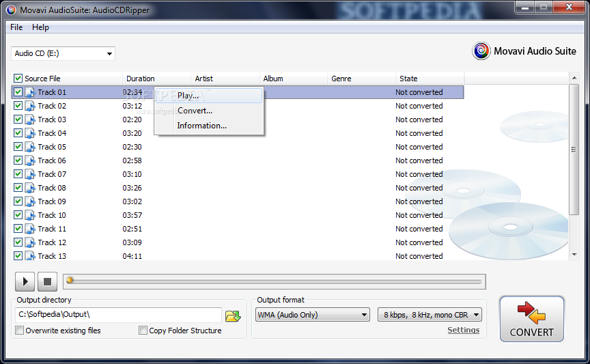Choose Play... from context menu
Screen dimensions: 590x364
pos(209,96)
